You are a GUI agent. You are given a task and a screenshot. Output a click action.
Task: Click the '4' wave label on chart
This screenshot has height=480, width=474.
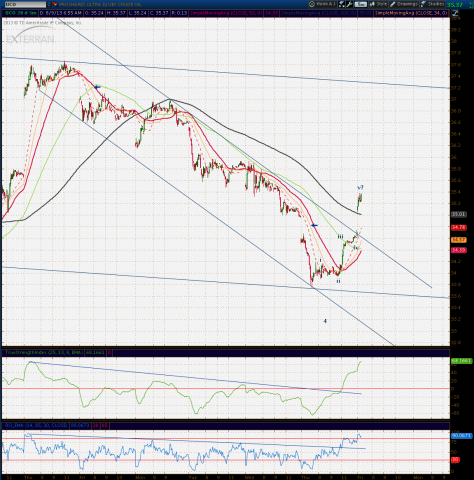tap(325, 321)
